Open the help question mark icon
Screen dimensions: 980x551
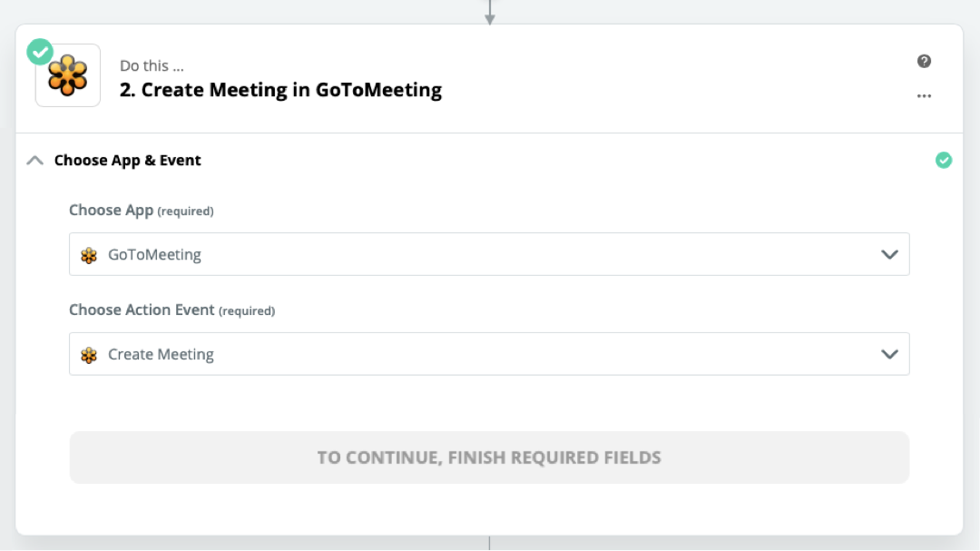click(x=924, y=61)
